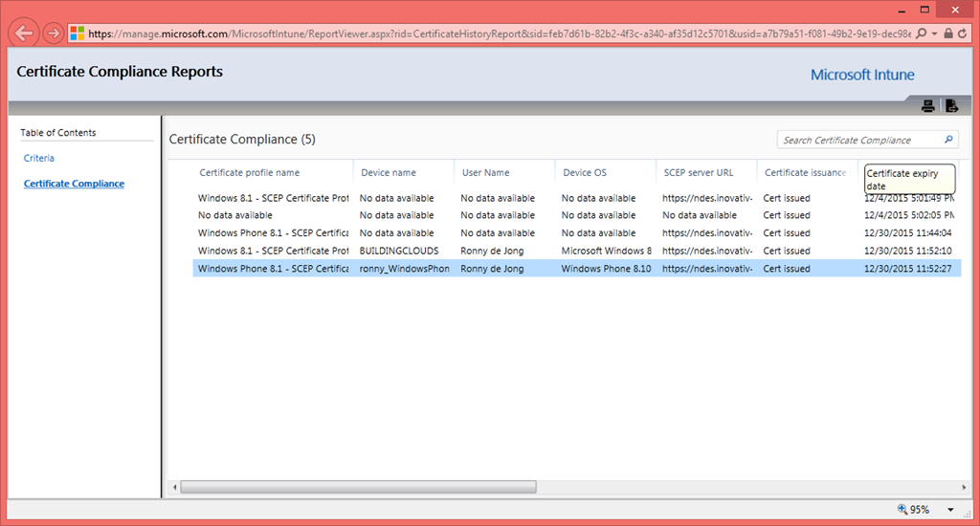Sort by Certificate profile name column

(x=249, y=173)
